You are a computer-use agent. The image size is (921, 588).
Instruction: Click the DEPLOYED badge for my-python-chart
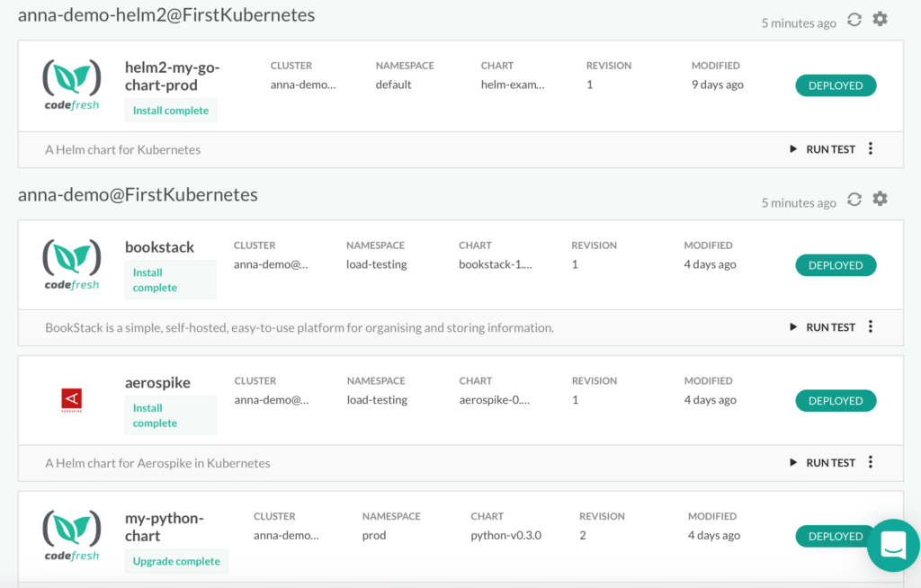pos(833,537)
